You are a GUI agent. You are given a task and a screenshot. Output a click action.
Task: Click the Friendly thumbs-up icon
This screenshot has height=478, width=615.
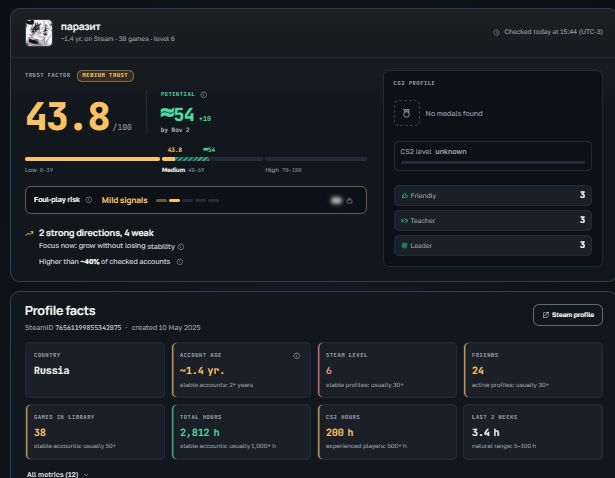405,195
